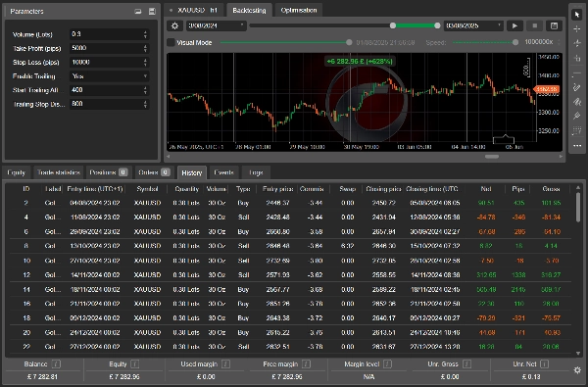Choose the freehand scribble drawing tool
The width and height of the screenshot is (588, 387).
[x=577, y=102]
